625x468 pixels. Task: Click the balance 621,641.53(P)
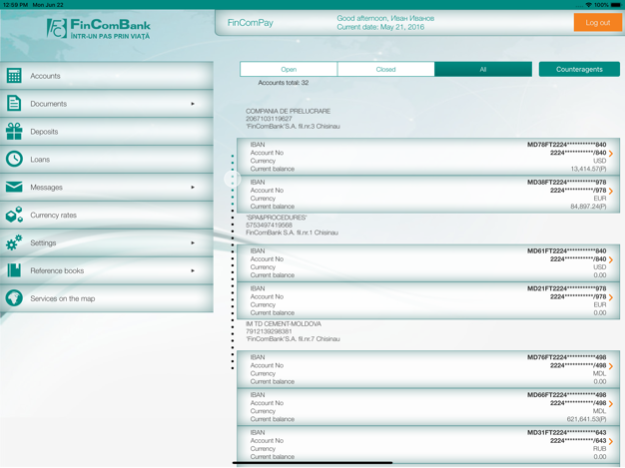pyautogui.click(x=586, y=419)
